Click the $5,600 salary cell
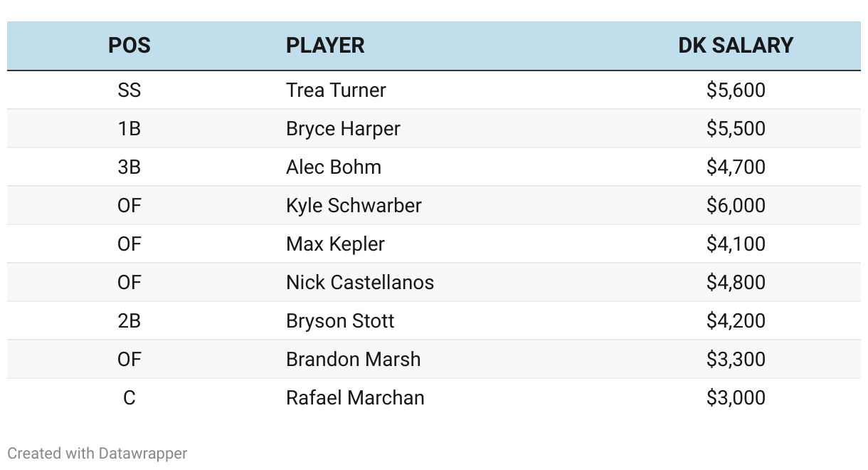 click(736, 90)
